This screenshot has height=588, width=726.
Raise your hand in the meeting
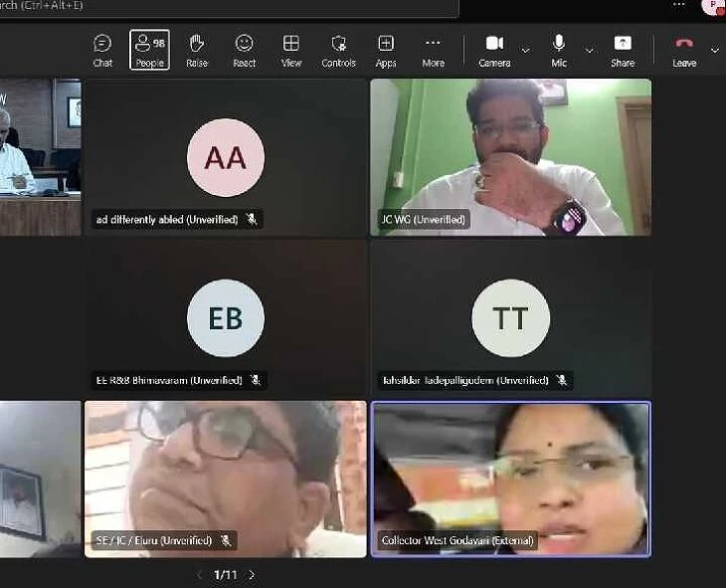click(197, 50)
